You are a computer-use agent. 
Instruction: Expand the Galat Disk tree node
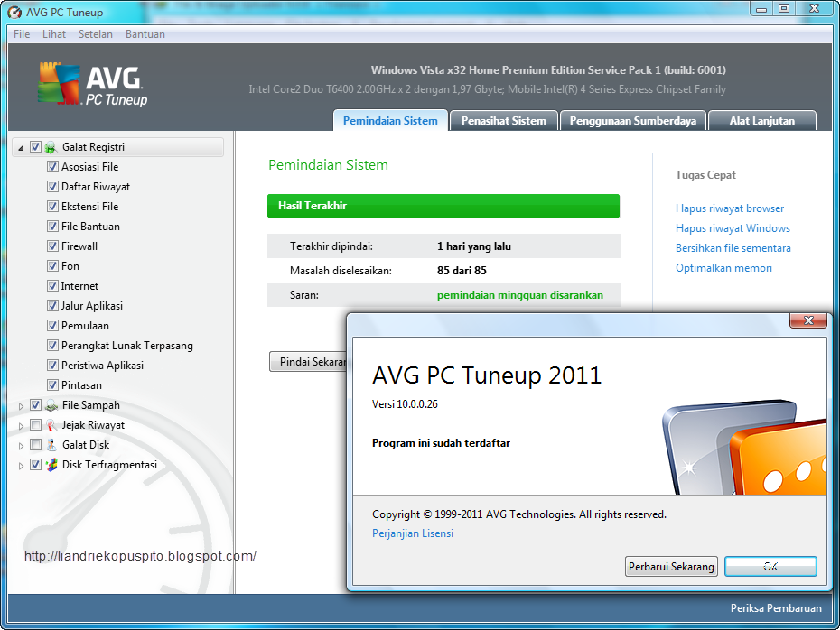click(21, 446)
